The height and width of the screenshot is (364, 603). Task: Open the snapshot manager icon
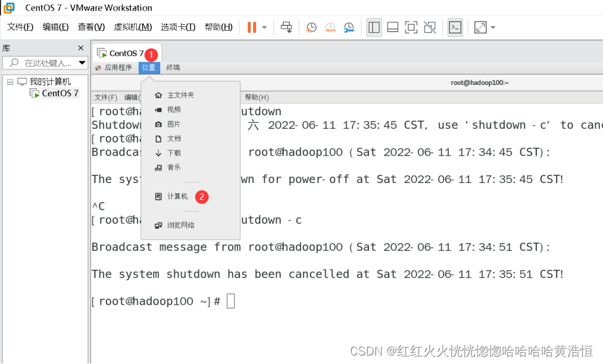[349, 27]
